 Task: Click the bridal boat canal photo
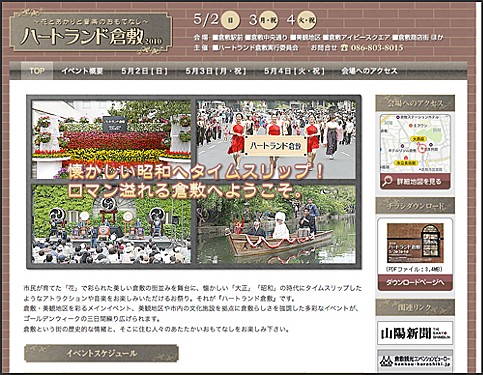276,224
